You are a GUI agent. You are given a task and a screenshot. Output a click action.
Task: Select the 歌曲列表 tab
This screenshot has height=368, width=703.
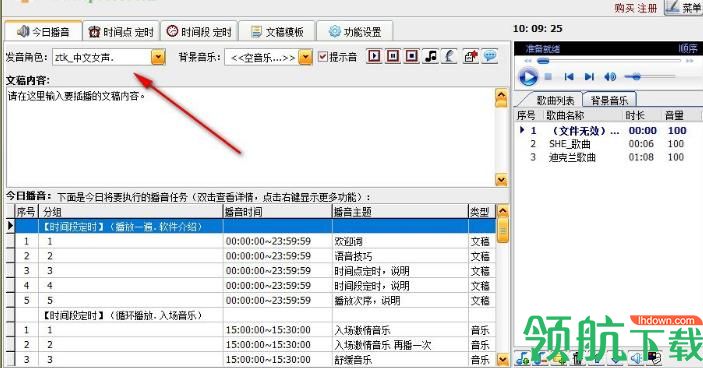pyautogui.click(x=555, y=100)
